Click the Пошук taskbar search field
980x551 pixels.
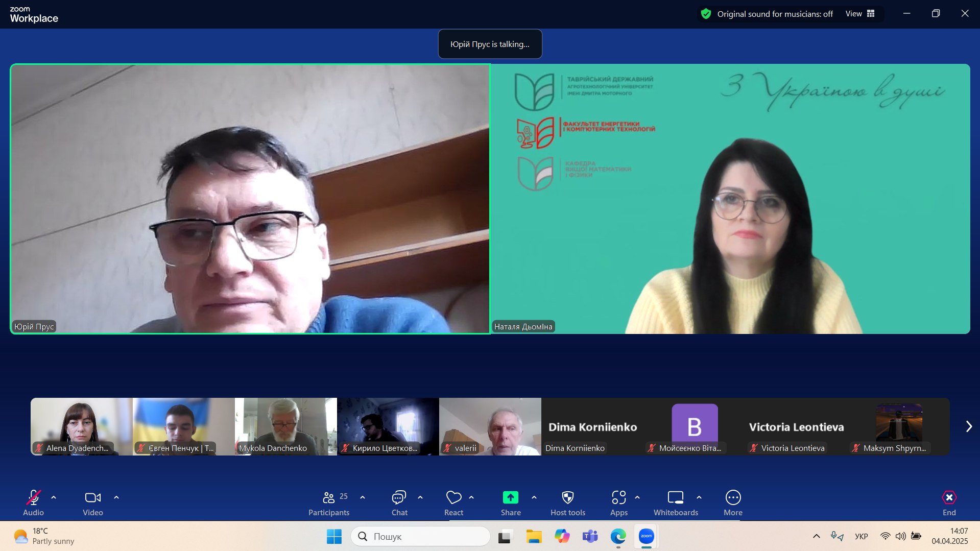(x=421, y=536)
